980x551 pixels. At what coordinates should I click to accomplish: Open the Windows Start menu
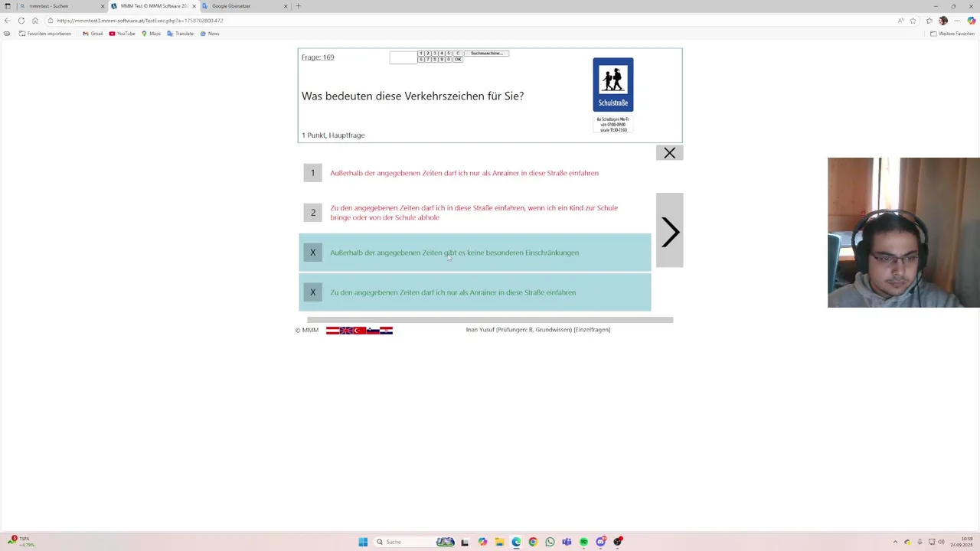[x=363, y=542]
